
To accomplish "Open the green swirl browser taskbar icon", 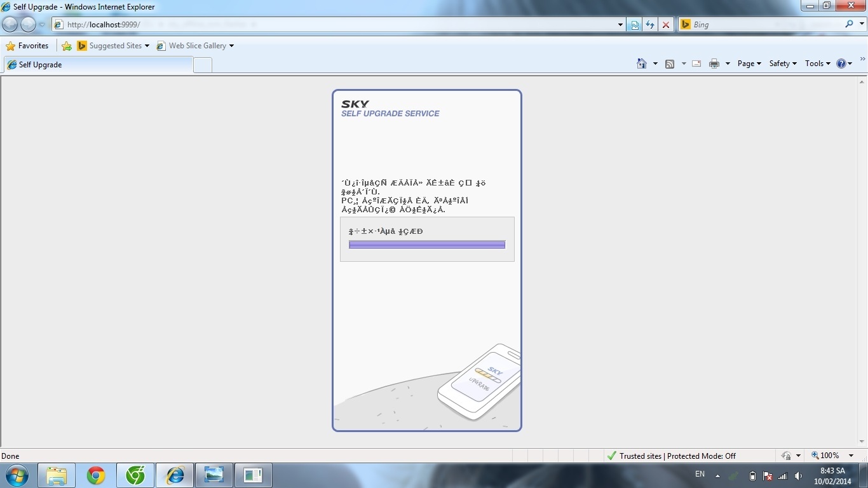I will click(x=135, y=475).
